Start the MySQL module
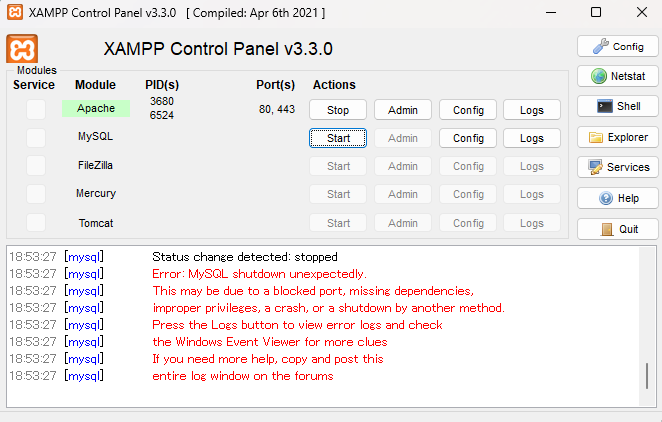 [338, 138]
